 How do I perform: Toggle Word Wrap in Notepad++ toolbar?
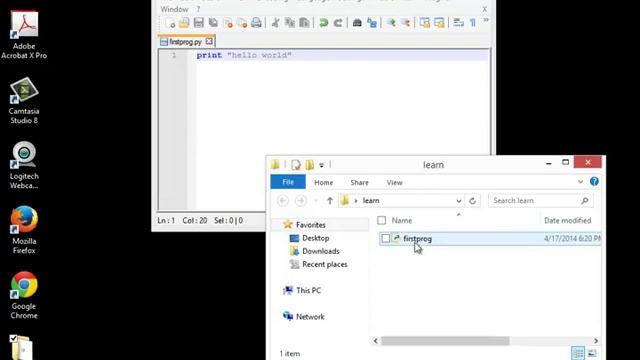(x=458, y=23)
